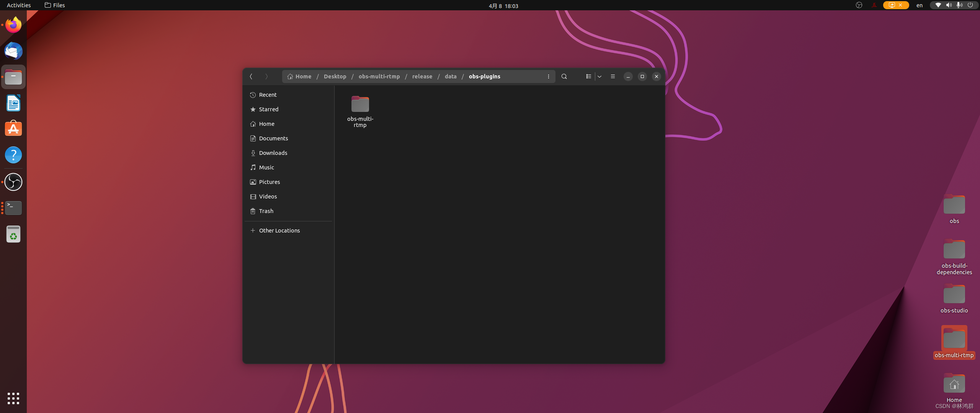Minimize the Files window
The width and height of the screenshot is (980, 413).
(x=628, y=76)
